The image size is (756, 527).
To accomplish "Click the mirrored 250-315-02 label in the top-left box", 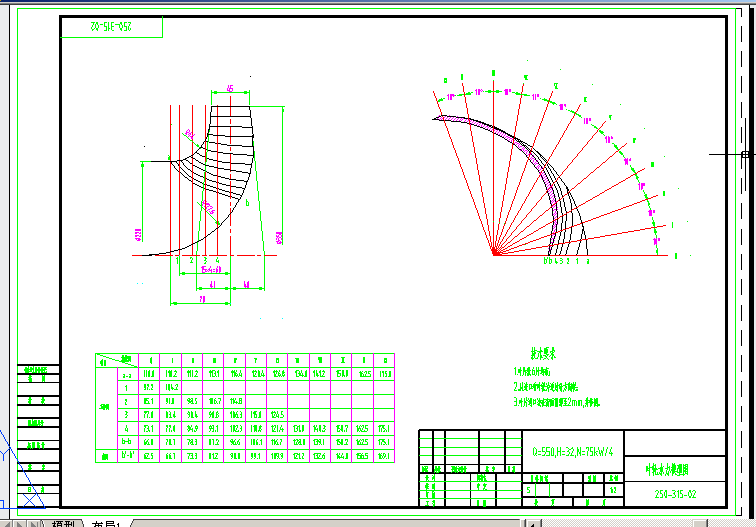I will click(111, 27).
